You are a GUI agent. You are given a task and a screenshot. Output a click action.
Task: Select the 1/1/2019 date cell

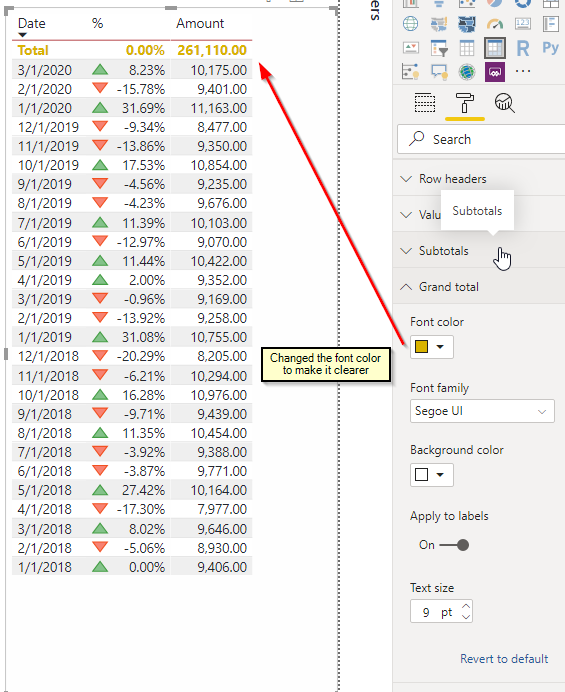tap(45, 337)
